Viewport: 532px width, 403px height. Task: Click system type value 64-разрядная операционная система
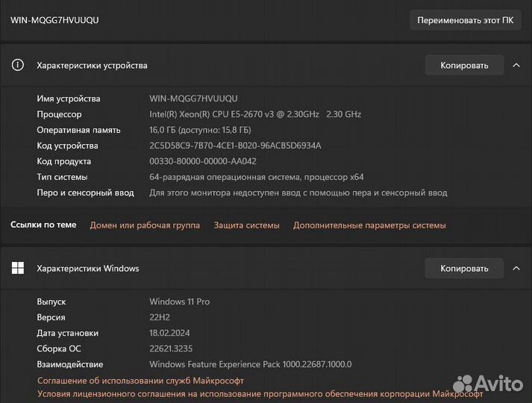[257, 177]
